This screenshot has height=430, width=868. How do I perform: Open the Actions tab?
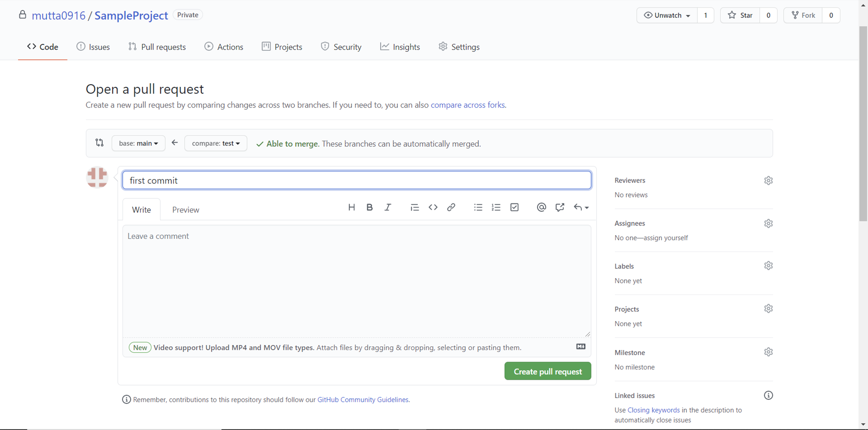[224, 47]
